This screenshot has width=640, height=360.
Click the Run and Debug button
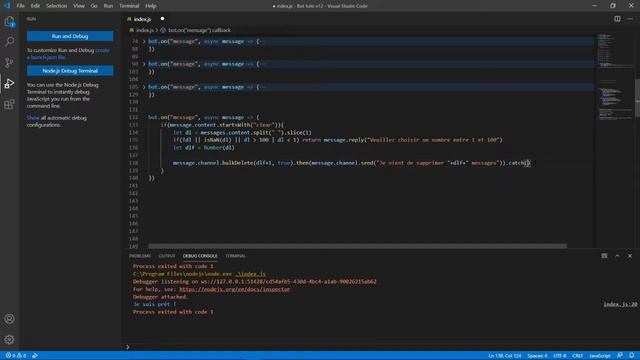click(x=70, y=36)
